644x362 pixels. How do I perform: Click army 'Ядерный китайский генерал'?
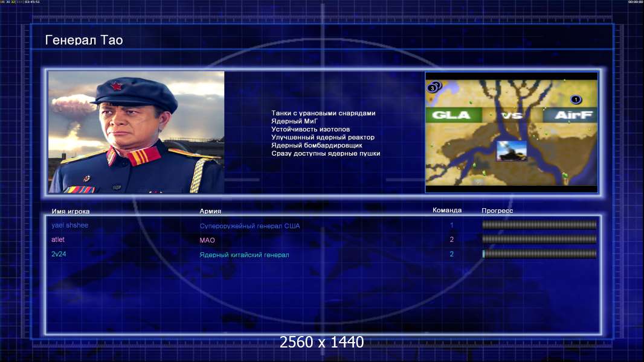tap(245, 255)
